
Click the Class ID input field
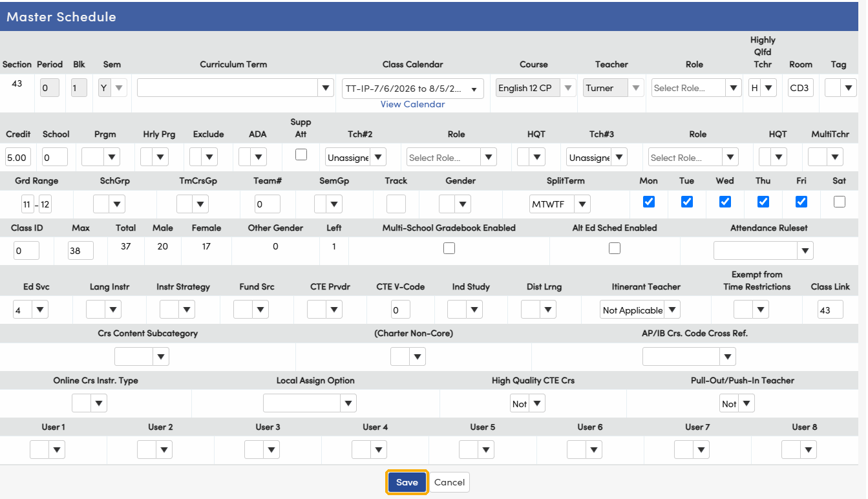[x=26, y=250]
